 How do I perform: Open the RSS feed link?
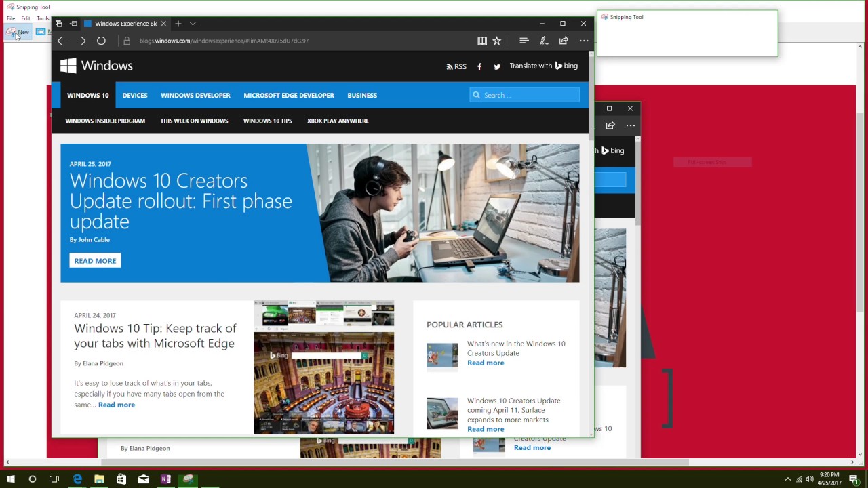[456, 66]
